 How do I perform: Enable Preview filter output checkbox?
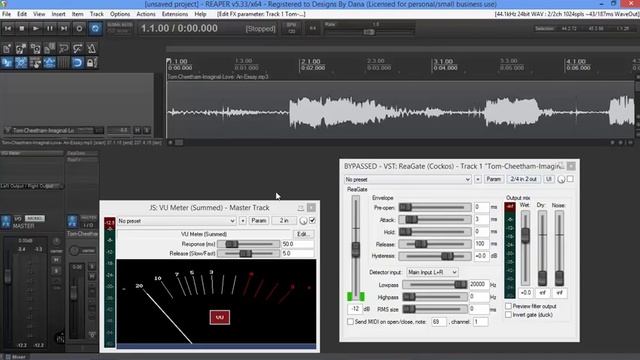click(x=509, y=306)
